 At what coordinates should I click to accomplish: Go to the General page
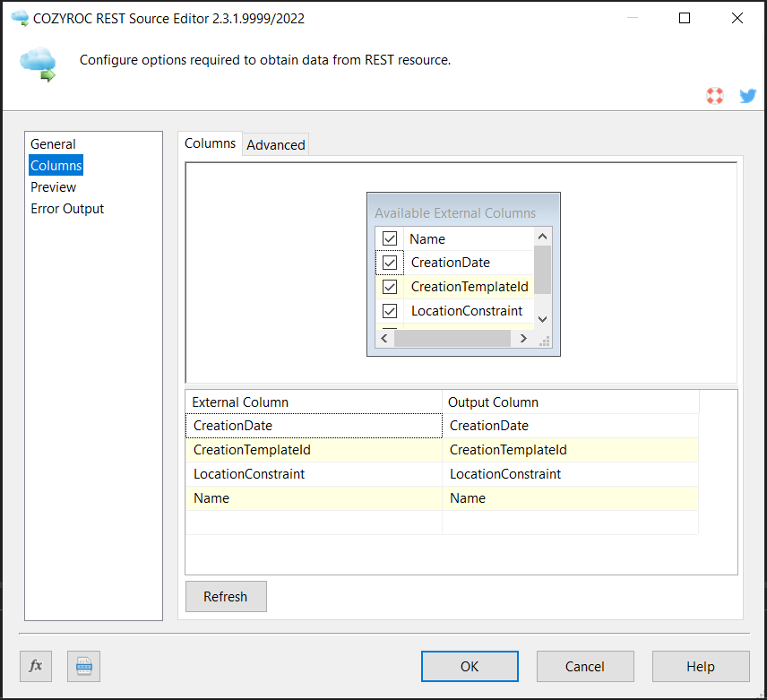(x=53, y=144)
